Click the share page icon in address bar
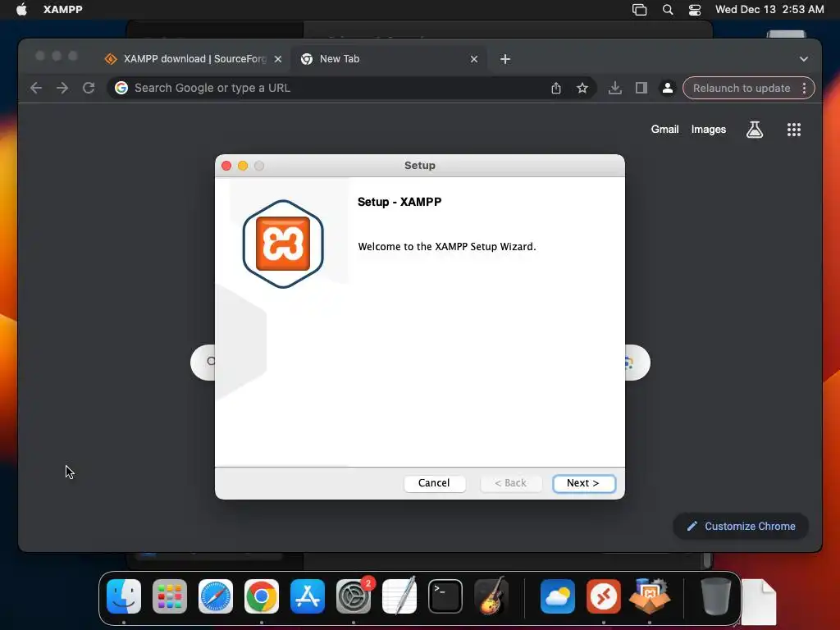 click(x=556, y=88)
